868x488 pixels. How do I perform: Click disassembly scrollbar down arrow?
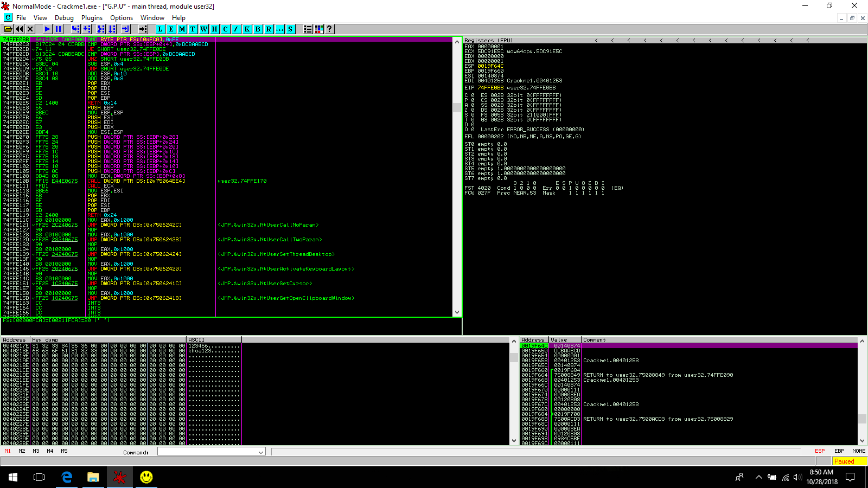point(457,312)
